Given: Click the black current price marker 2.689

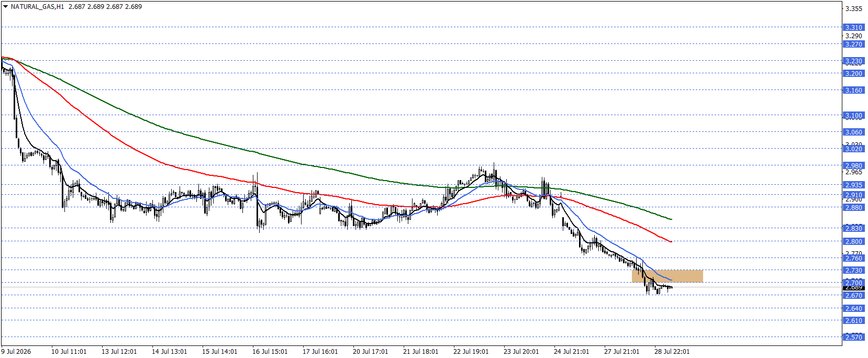Looking at the screenshot, I should point(853,287).
